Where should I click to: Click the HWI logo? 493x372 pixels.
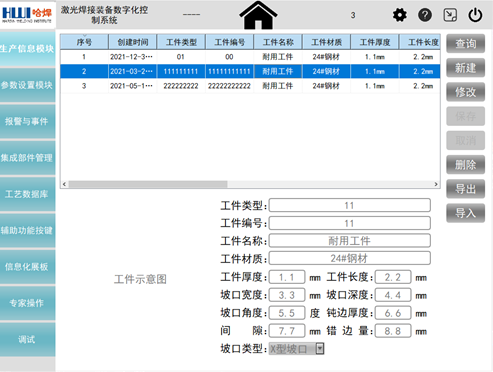pyautogui.click(x=27, y=14)
